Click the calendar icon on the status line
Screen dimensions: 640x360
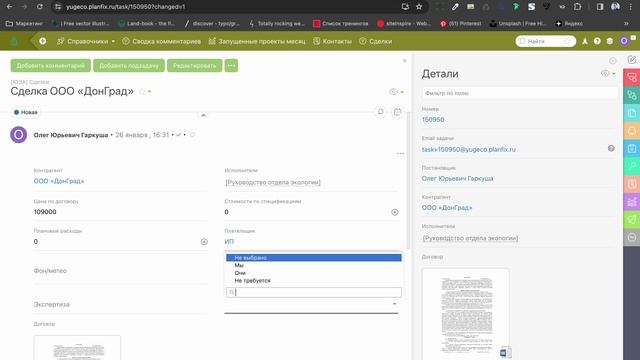(x=398, y=111)
